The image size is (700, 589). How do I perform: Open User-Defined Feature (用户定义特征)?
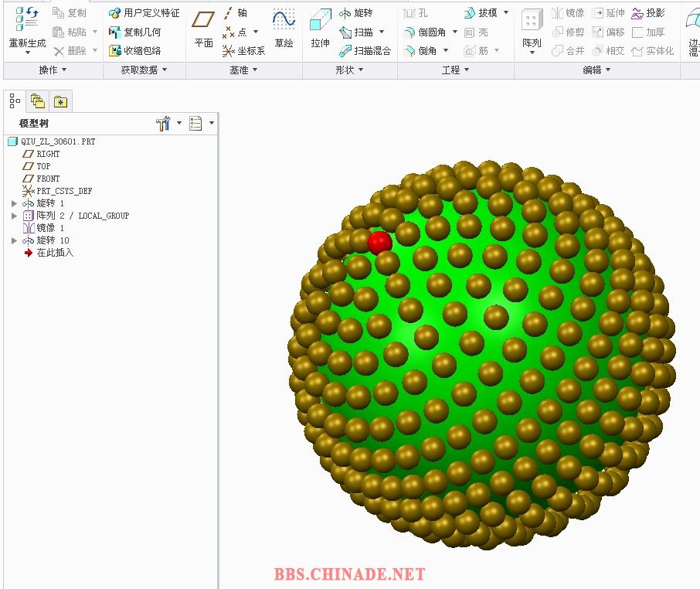[x=144, y=13]
